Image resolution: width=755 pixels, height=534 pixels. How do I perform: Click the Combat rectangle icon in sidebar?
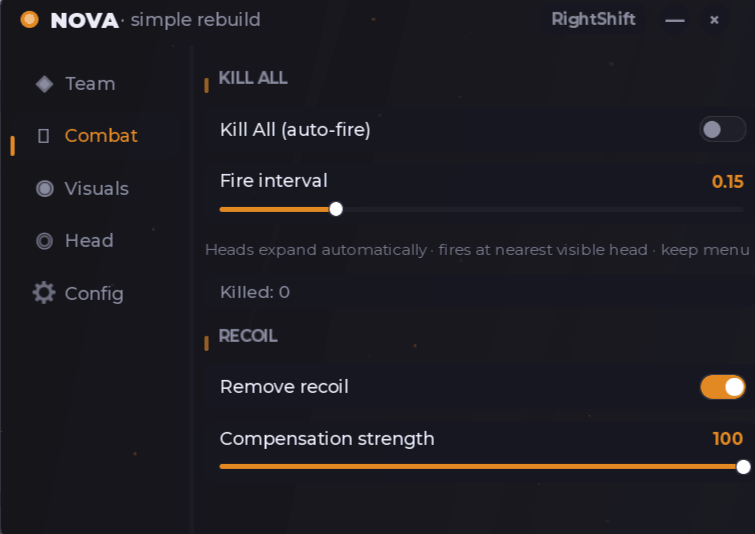(x=43, y=136)
